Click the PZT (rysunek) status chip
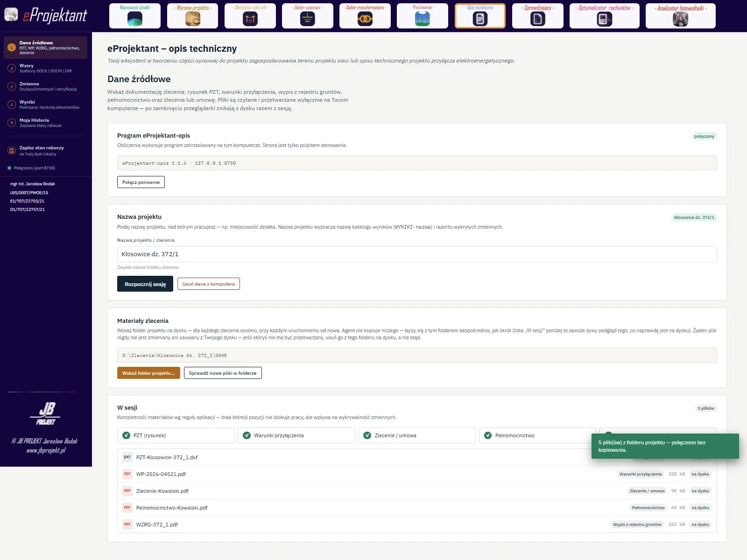The image size is (747, 560). pos(176,435)
